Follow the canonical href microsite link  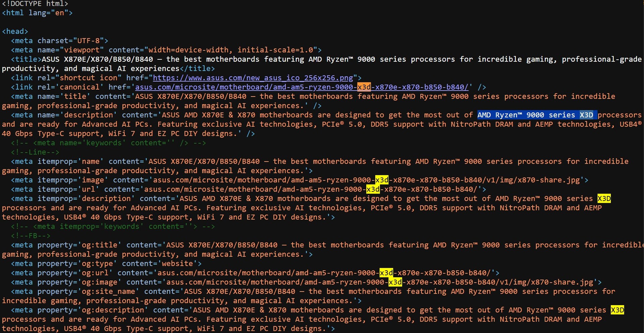pos(302,87)
